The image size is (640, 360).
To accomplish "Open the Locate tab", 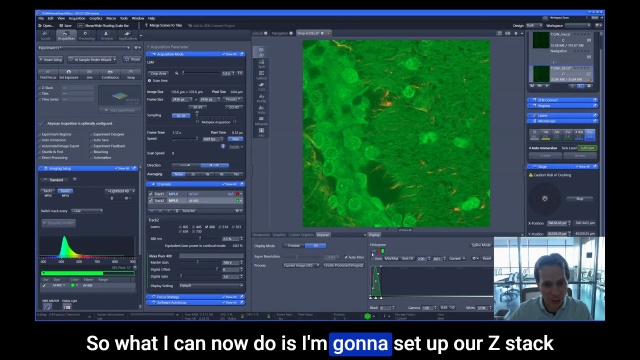I will [46, 36].
